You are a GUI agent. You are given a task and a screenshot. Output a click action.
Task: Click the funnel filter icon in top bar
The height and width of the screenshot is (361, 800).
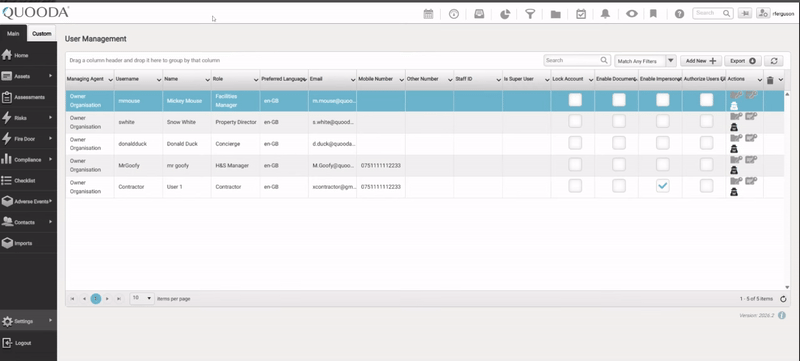[530, 14]
